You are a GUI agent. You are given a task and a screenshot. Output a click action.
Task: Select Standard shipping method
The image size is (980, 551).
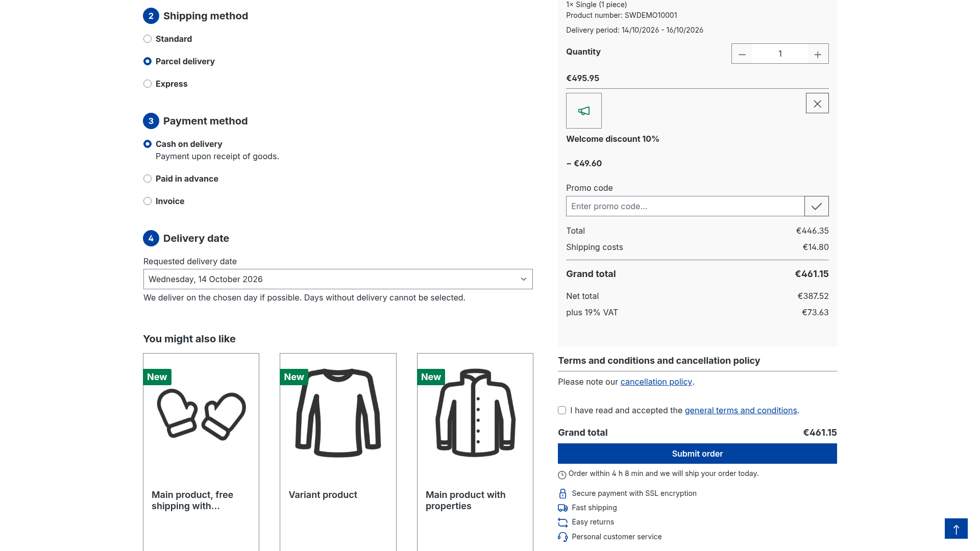pos(148,39)
